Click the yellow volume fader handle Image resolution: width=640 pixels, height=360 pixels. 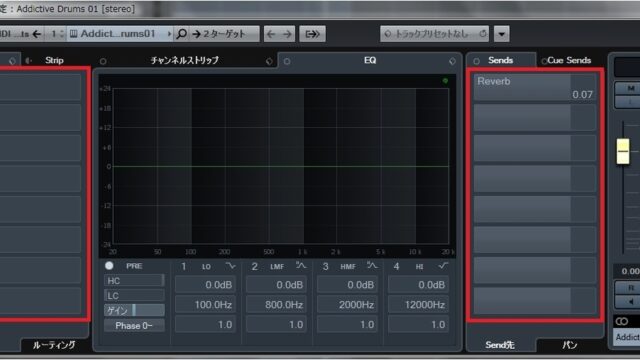point(623,151)
